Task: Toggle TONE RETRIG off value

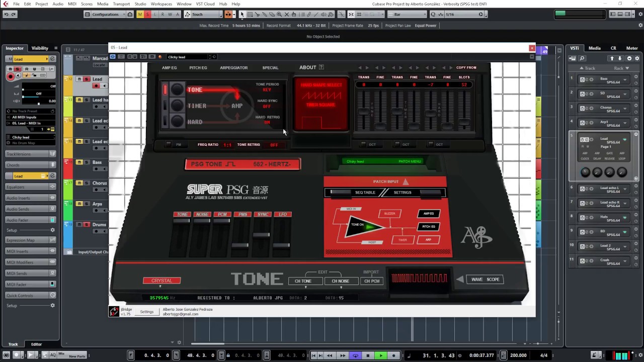Action: (274, 145)
